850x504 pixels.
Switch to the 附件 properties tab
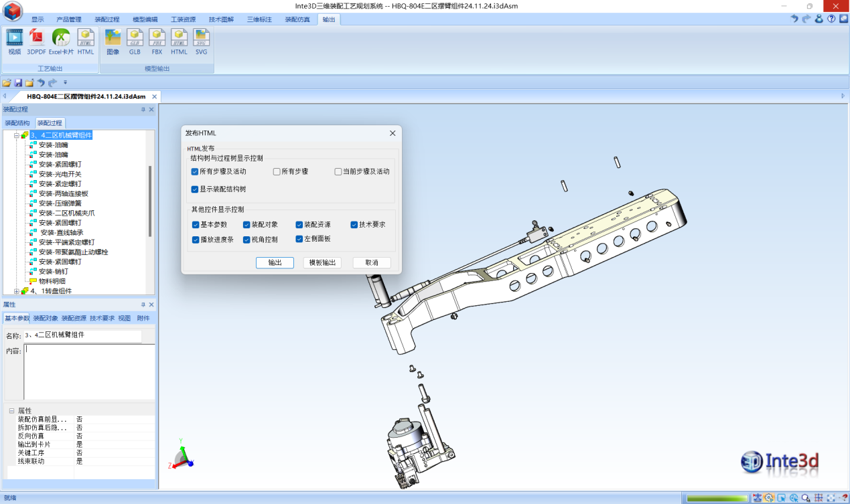pos(143,318)
